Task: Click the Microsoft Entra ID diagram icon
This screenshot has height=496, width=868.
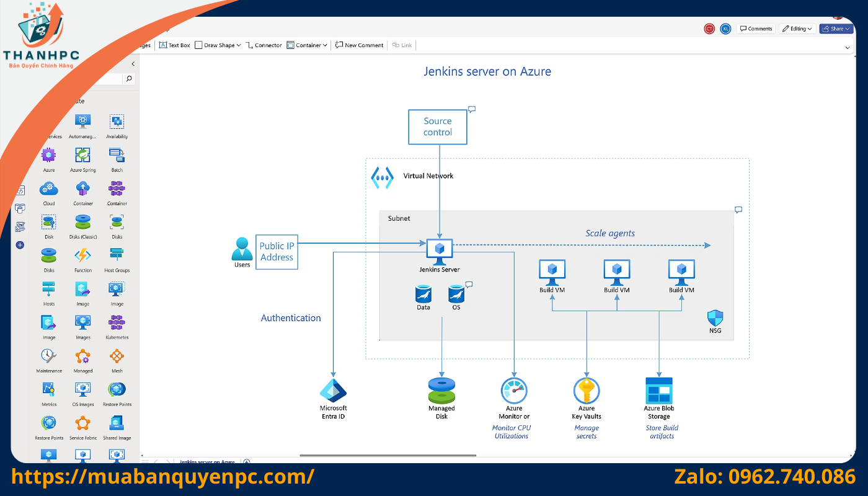Action: (333, 391)
